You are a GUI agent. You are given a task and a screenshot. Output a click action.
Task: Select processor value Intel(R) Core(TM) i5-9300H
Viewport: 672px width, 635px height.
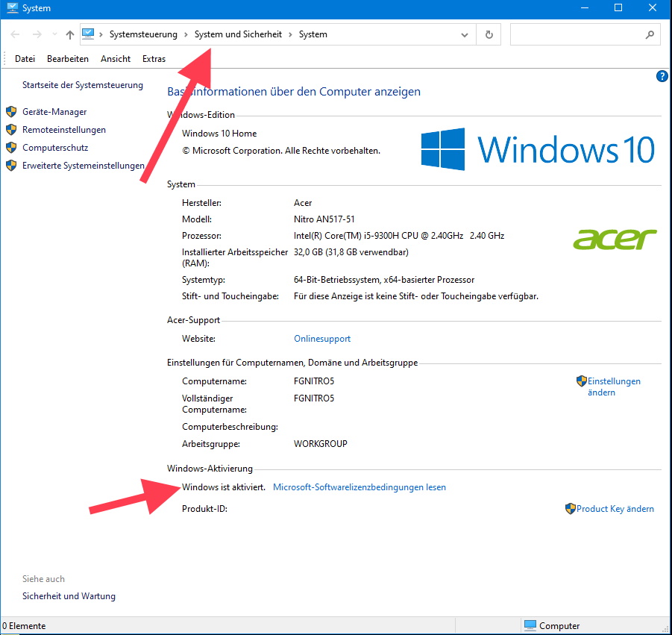(346, 236)
